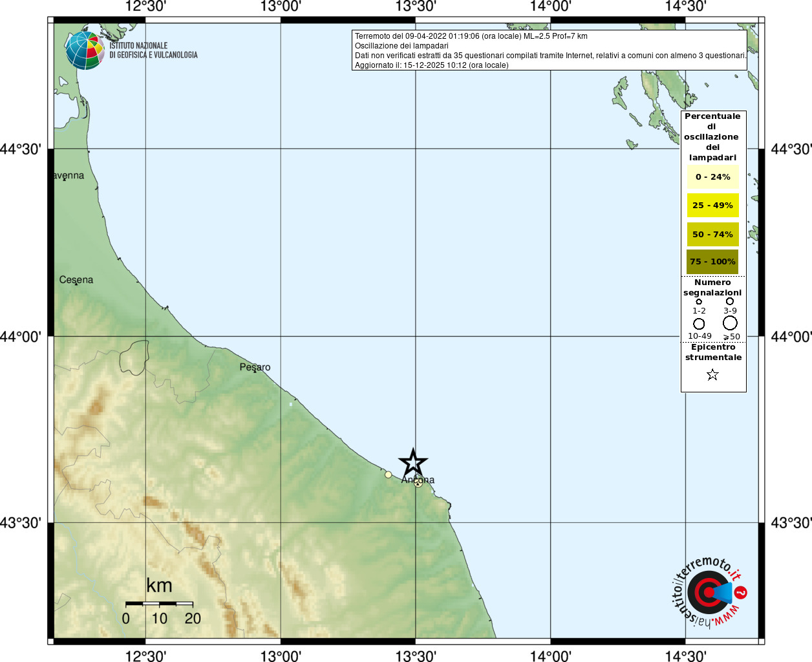
Task: Click the star icon in legend
Action: tap(712, 375)
